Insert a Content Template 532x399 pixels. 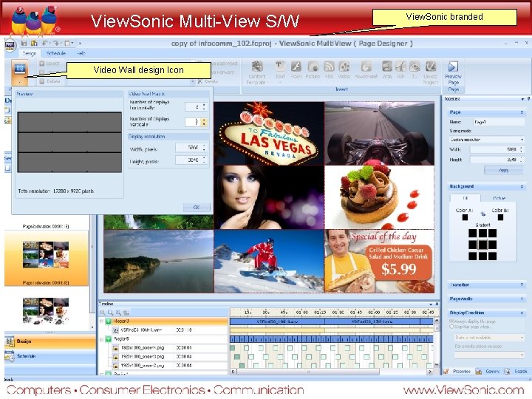(x=257, y=72)
